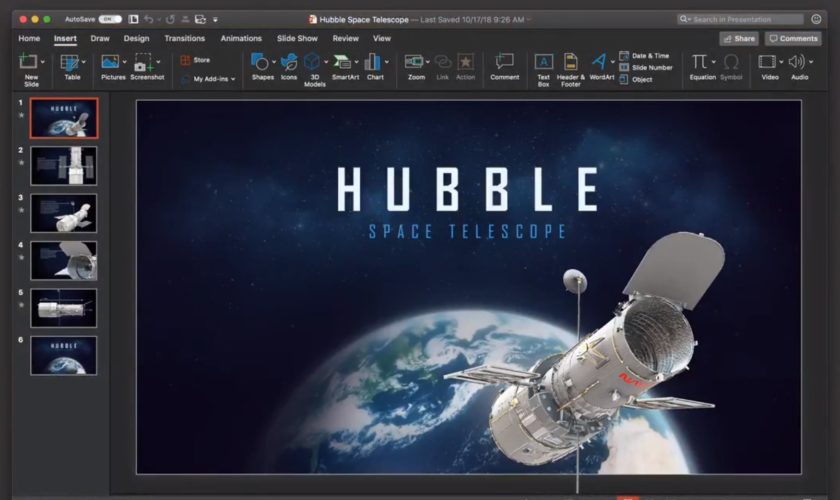Open the New Slide dropdown arrow

pyautogui.click(x=43, y=62)
